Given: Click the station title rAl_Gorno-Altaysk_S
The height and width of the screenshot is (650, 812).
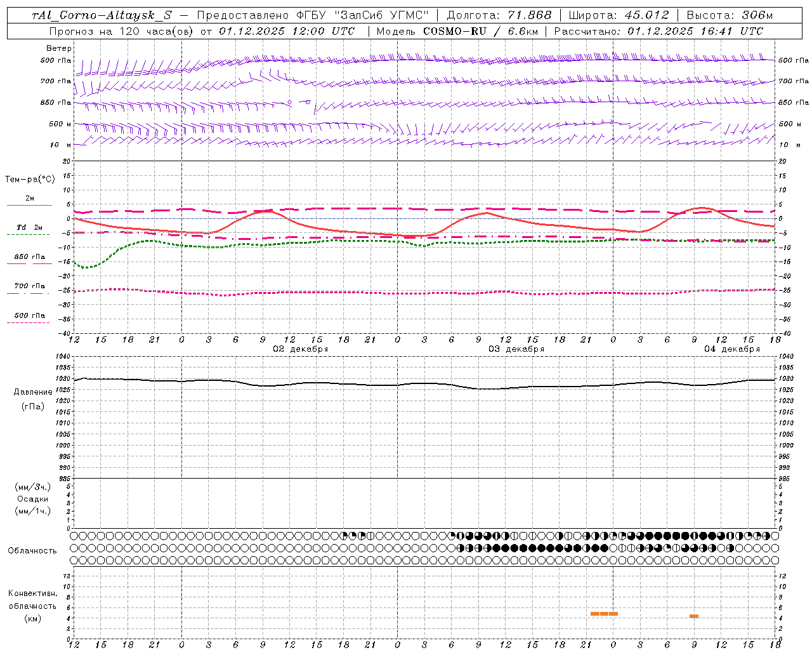Looking at the screenshot, I should coord(101,16).
